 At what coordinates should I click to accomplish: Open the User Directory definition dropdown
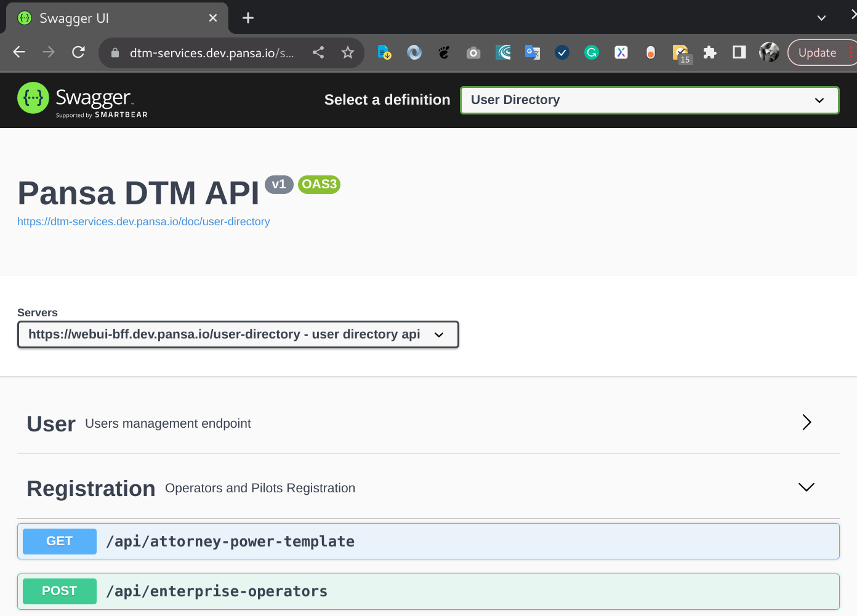click(650, 100)
